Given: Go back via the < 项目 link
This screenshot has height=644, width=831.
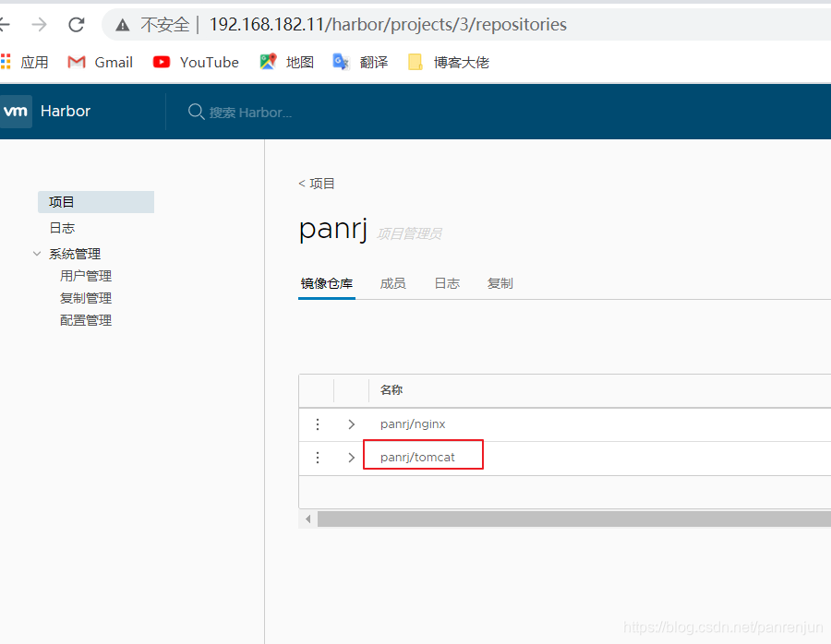Looking at the screenshot, I should click(x=317, y=184).
